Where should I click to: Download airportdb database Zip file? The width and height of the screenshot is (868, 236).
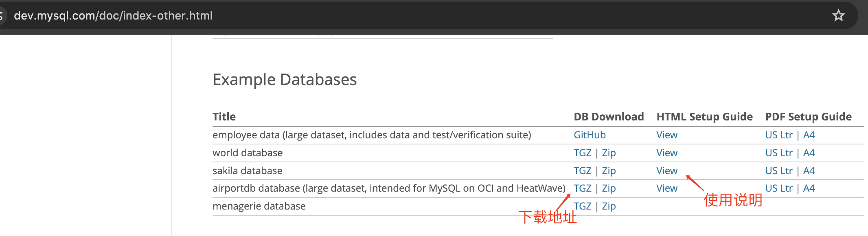[609, 188]
